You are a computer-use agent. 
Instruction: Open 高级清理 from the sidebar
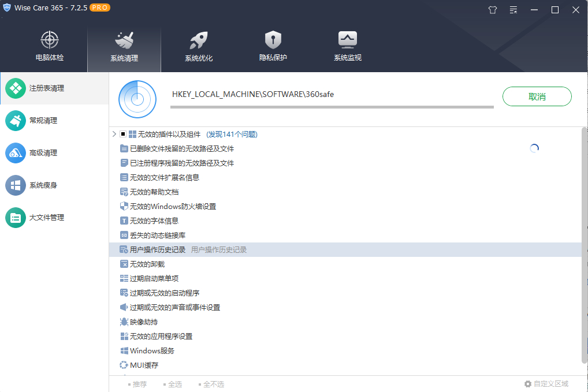point(55,153)
